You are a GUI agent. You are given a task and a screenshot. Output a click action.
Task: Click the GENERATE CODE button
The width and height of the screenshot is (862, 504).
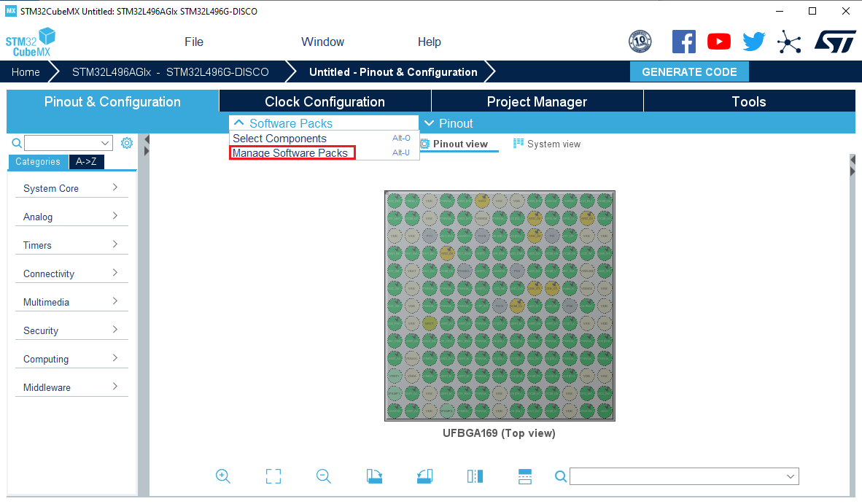[689, 72]
